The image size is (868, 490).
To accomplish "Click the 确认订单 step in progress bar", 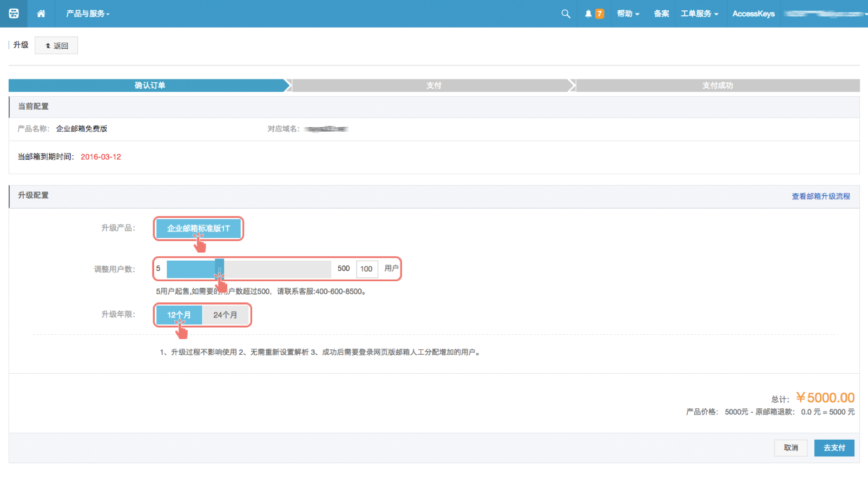I will click(150, 85).
